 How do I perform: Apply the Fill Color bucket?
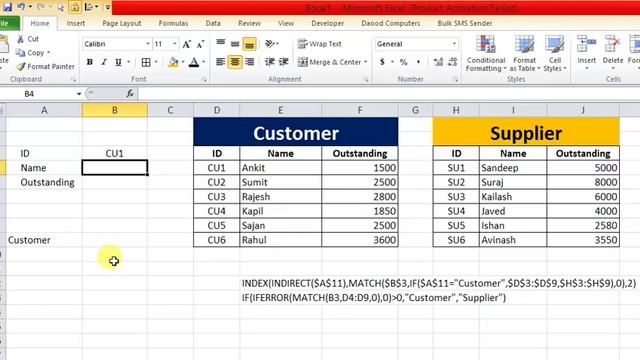click(x=173, y=62)
